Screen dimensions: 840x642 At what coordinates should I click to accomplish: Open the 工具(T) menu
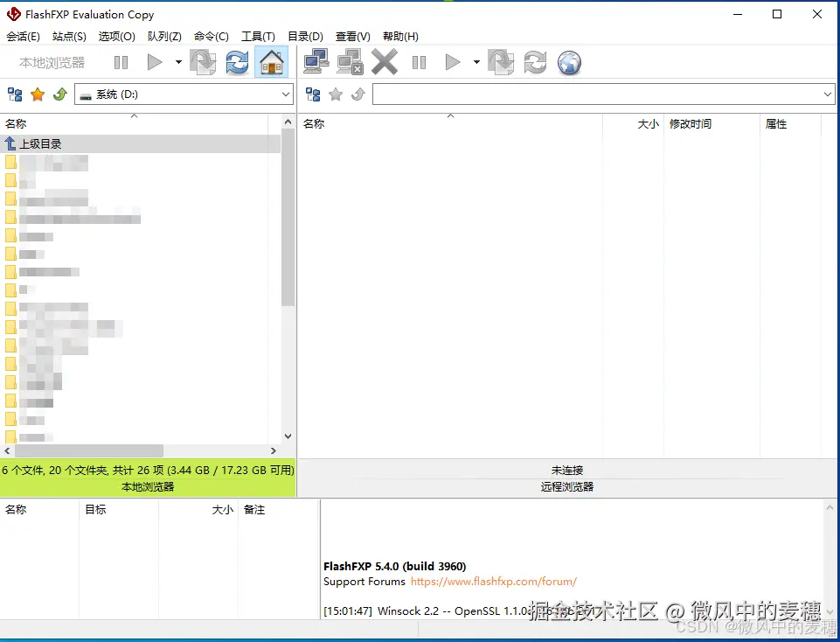pyautogui.click(x=258, y=37)
